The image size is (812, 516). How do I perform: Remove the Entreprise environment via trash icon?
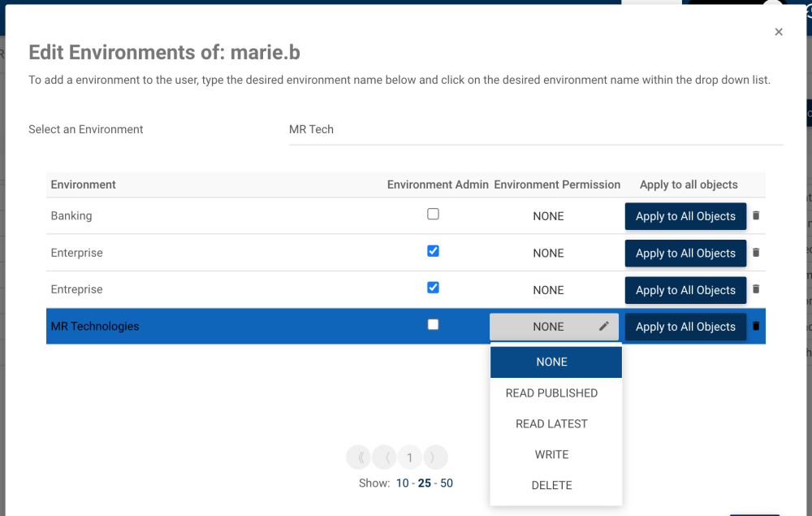756,289
